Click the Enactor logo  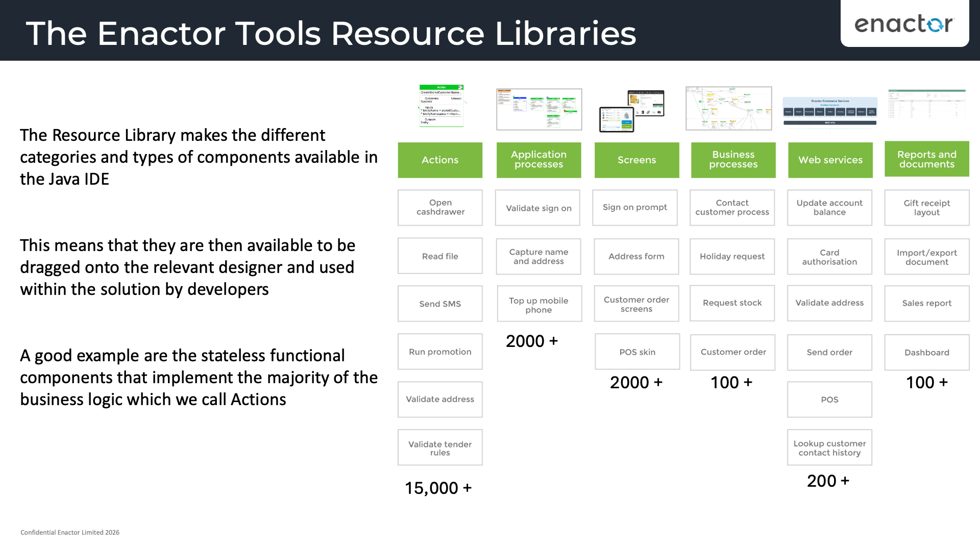point(904,24)
